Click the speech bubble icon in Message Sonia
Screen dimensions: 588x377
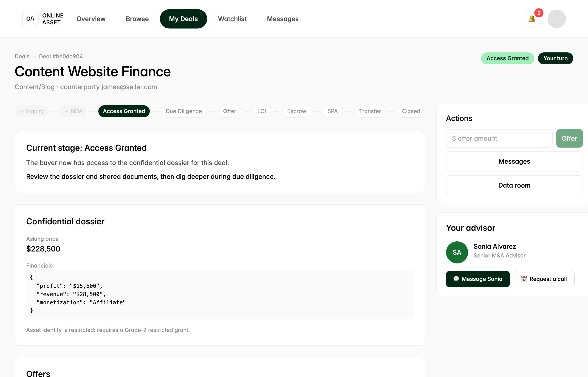[456, 279]
